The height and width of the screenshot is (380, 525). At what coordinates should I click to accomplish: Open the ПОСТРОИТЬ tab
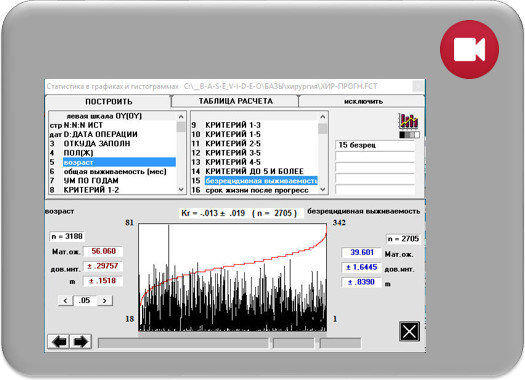(108, 101)
